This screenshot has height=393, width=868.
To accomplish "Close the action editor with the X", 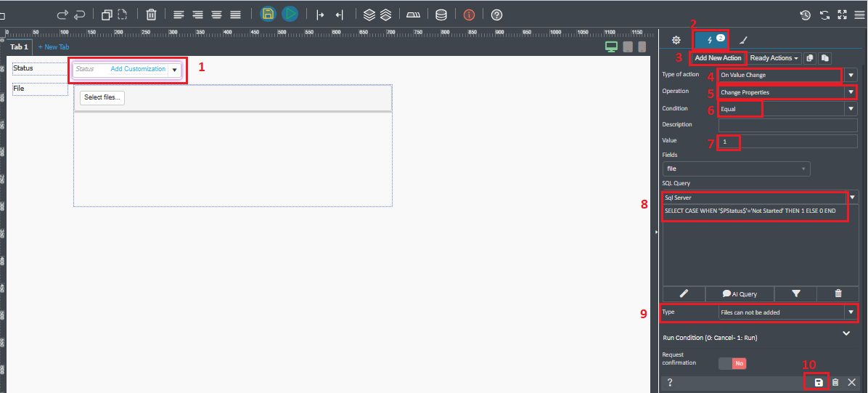I will pos(852,383).
